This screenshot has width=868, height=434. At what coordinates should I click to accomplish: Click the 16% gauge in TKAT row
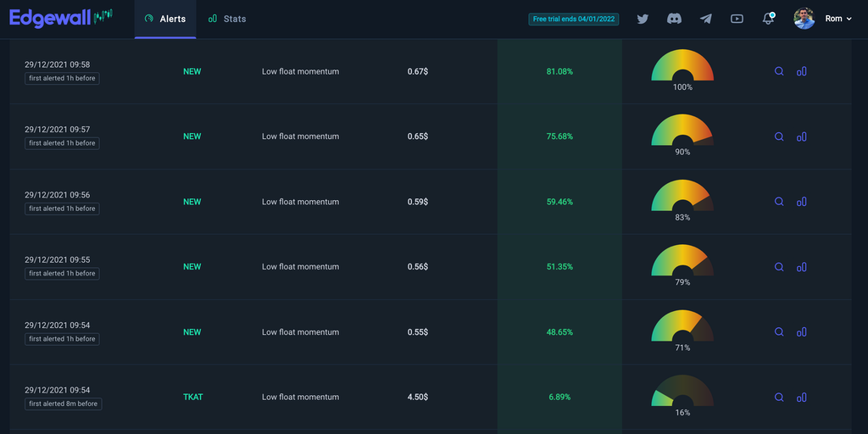point(682,393)
